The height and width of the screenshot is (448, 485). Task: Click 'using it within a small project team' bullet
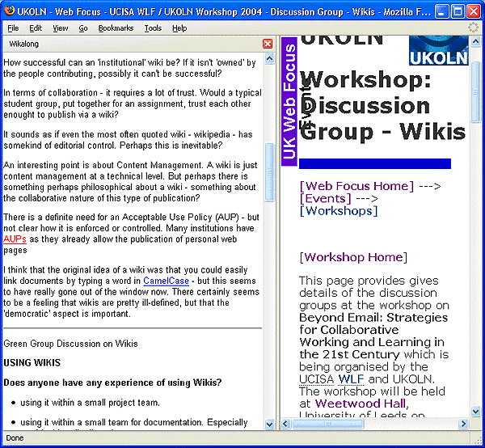(90, 403)
